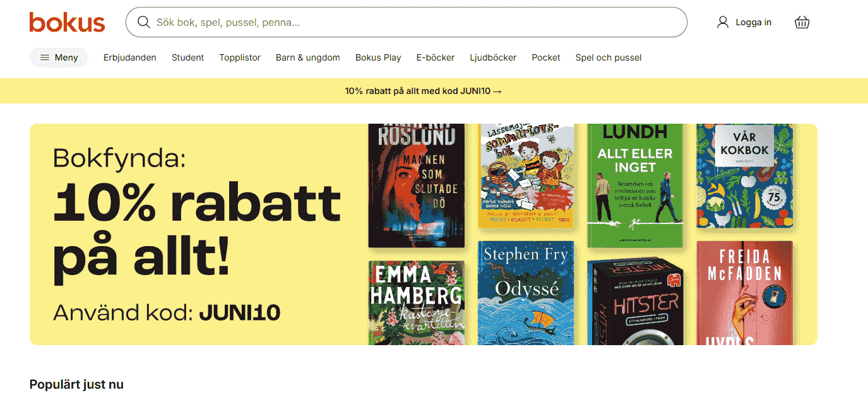Open Emma Hamberg book cover
This screenshot has width=868, height=395.
(x=417, y=303)
